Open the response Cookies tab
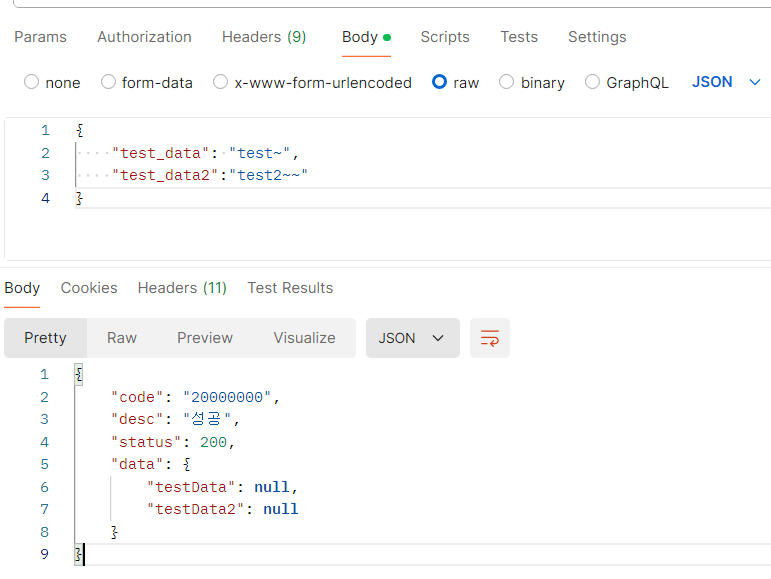The width and height of the screenshot is (771, 579). click(89, 288)
